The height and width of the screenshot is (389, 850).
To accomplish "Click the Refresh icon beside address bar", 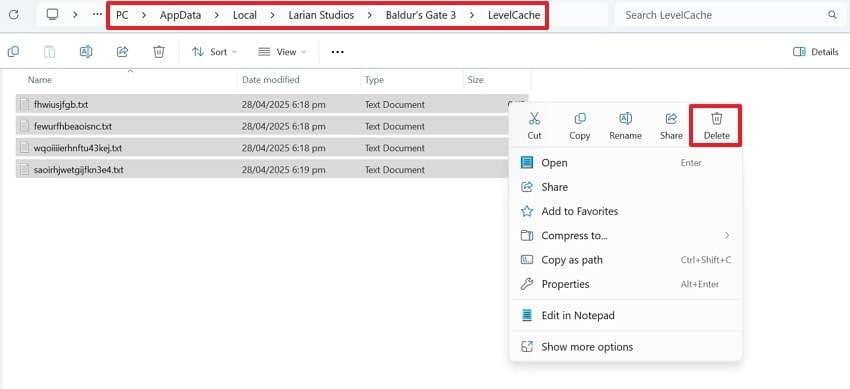I will tap(14, 15).
